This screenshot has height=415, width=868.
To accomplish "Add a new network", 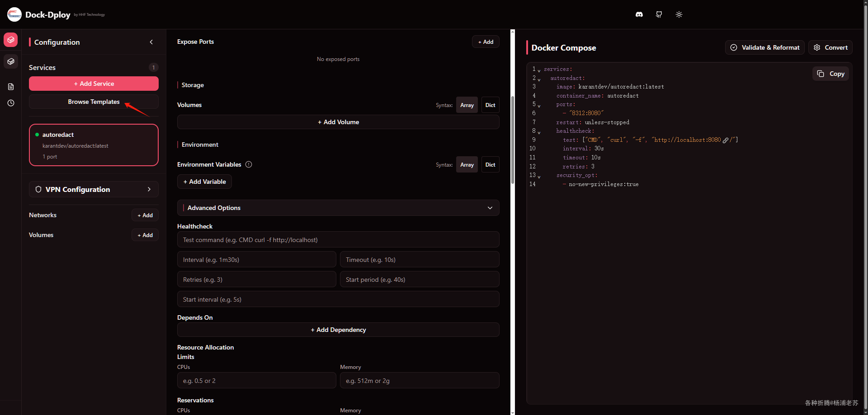I will click(145, 215).
